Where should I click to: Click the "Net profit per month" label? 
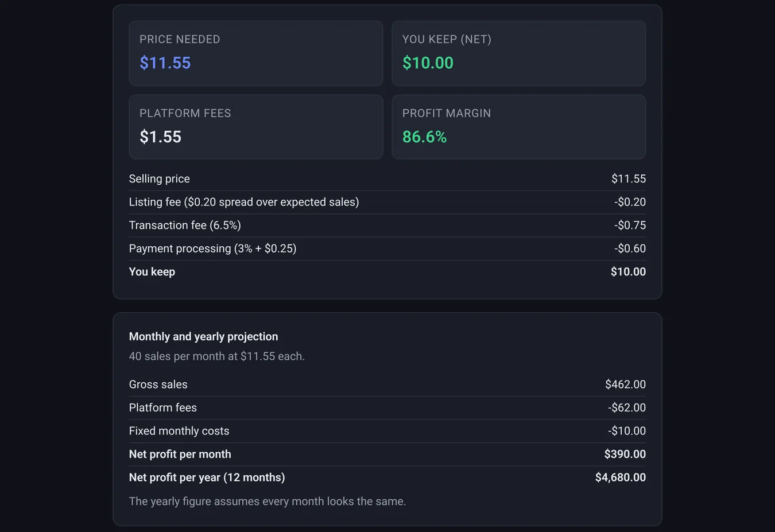point(180,454)
